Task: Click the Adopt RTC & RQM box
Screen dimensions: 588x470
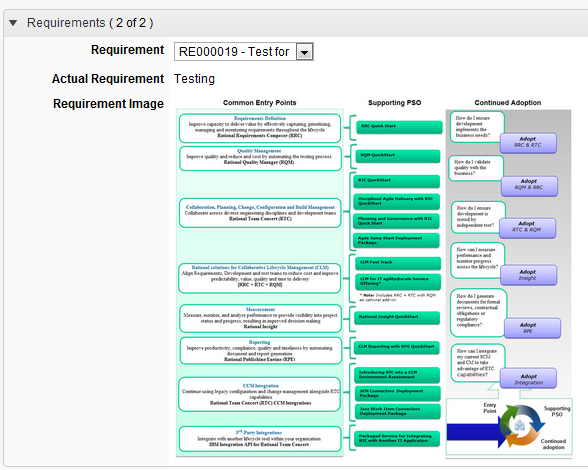Action: click(x=527, y=228)
